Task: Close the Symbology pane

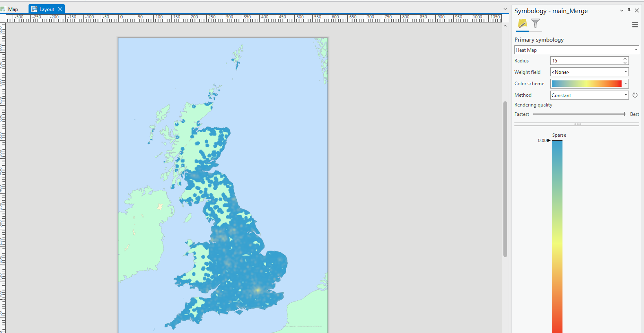Action: click(637, 11)
